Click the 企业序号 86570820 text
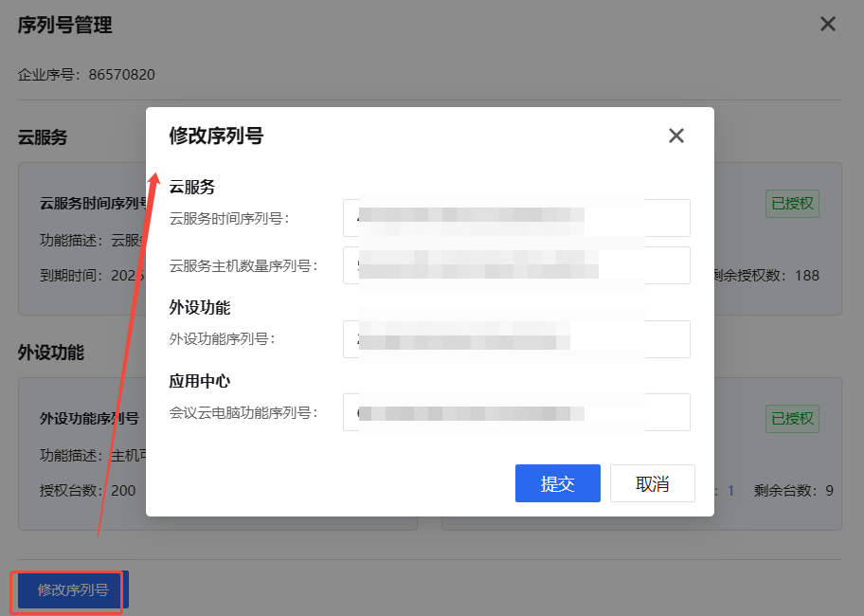The height and width of the screenshot is (616, 864). tap(86, 75)
